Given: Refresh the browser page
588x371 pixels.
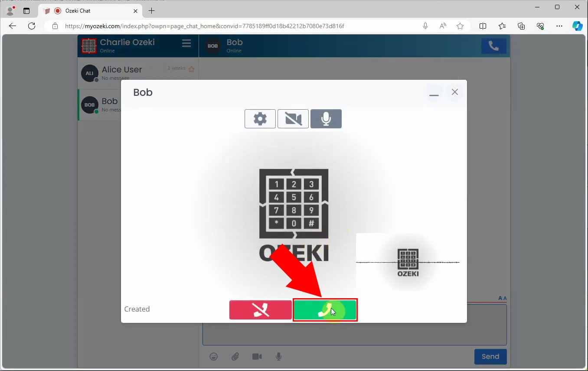Looking at the screenshot, I should coord(32,26).
